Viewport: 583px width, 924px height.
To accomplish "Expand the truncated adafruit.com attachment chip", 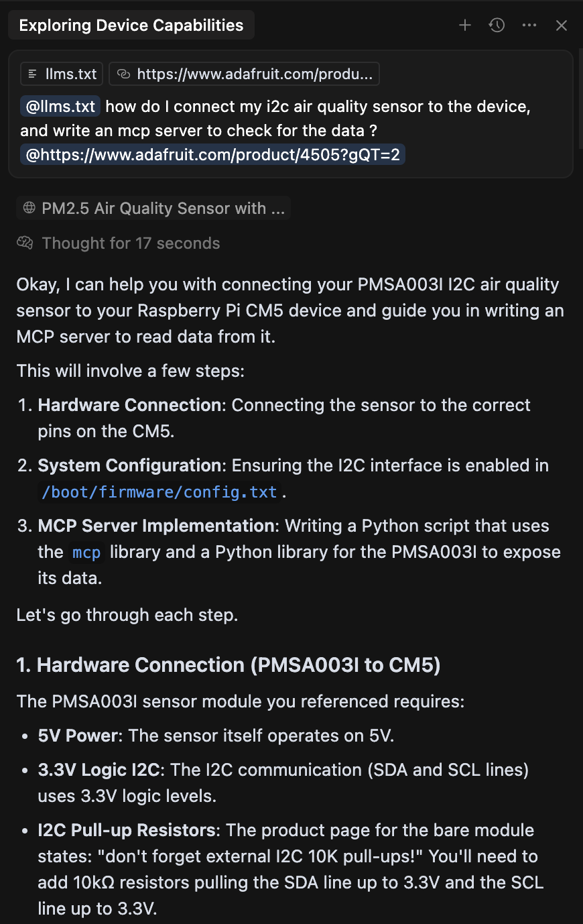I will (245, 74).
